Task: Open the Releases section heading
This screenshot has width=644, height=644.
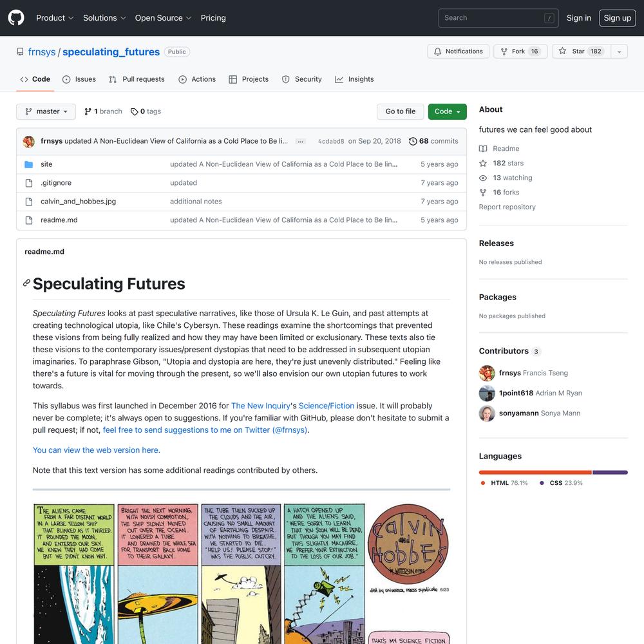Action: point(496,243)
